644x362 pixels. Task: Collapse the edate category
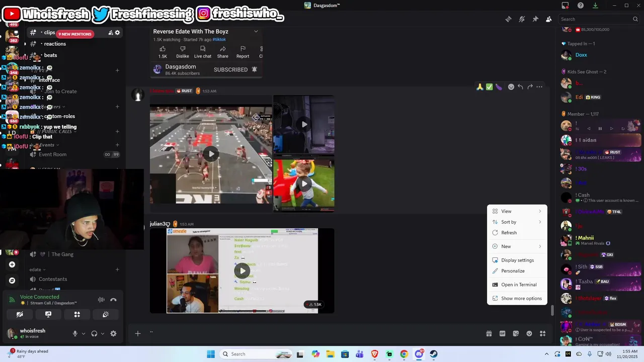pyautogui.click(x=38, y=269)
